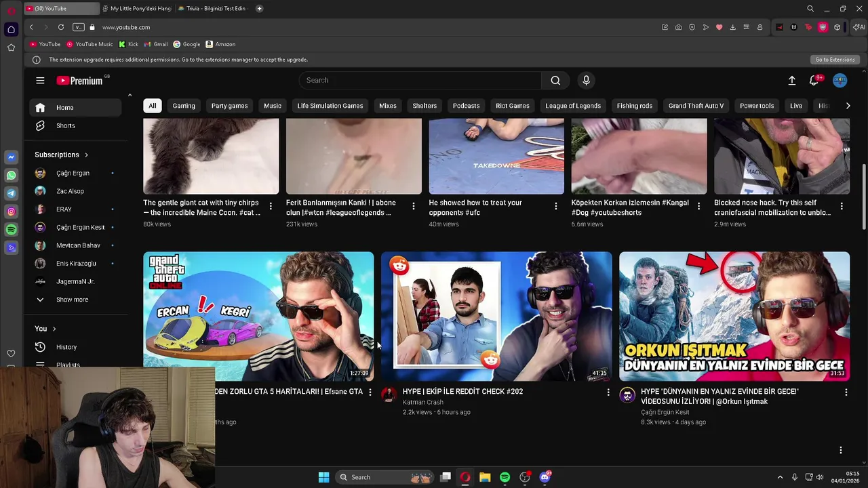Click the search magnifier button

coord(555,80)
